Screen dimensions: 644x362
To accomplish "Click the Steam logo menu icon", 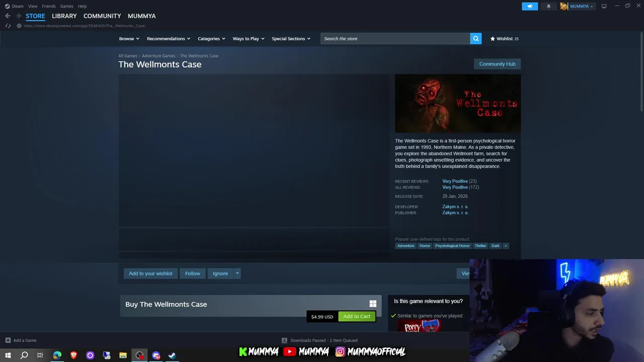I will point(7,6).
